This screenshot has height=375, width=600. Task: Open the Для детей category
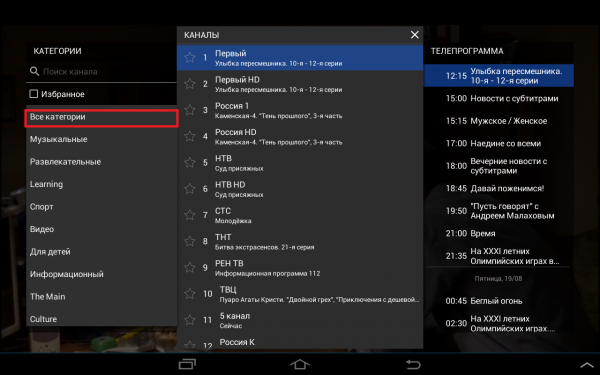(x=101, y=252)
